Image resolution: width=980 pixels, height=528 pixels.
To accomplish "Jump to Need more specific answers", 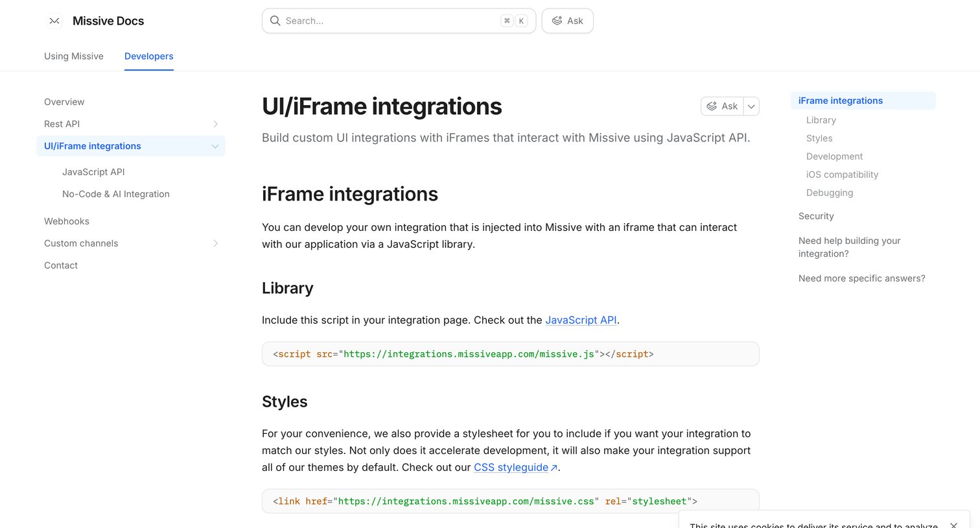I will coord(862,278).
